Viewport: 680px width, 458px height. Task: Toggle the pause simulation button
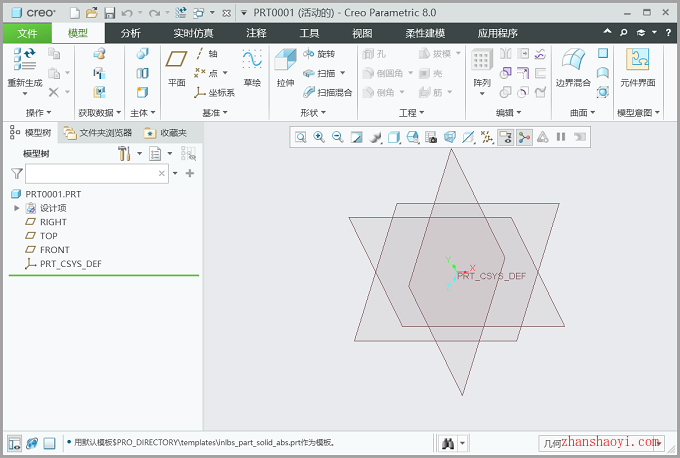pyautogui.click(x=561, y=137)
